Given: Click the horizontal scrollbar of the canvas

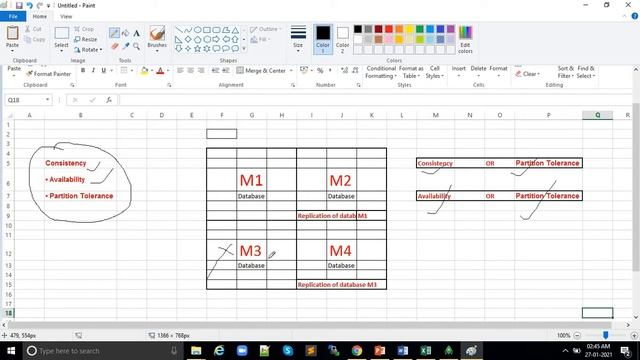Looking at the screenshot, I should coord(309,325).
